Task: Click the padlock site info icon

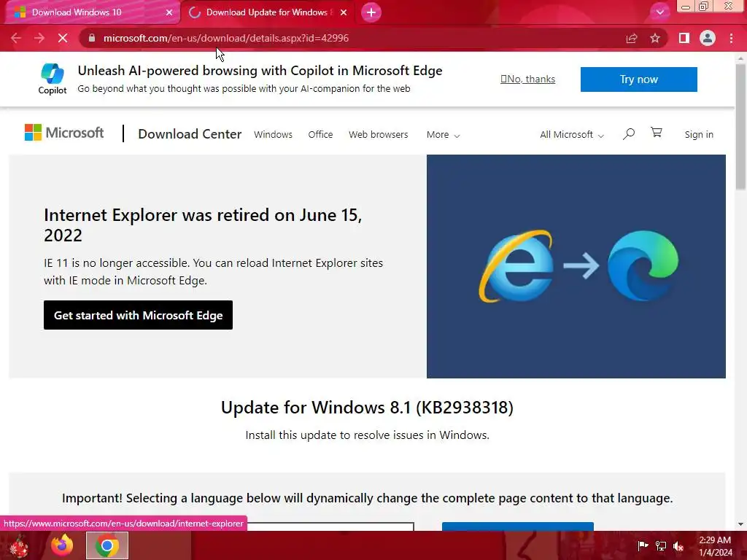Action: point(92,38)
